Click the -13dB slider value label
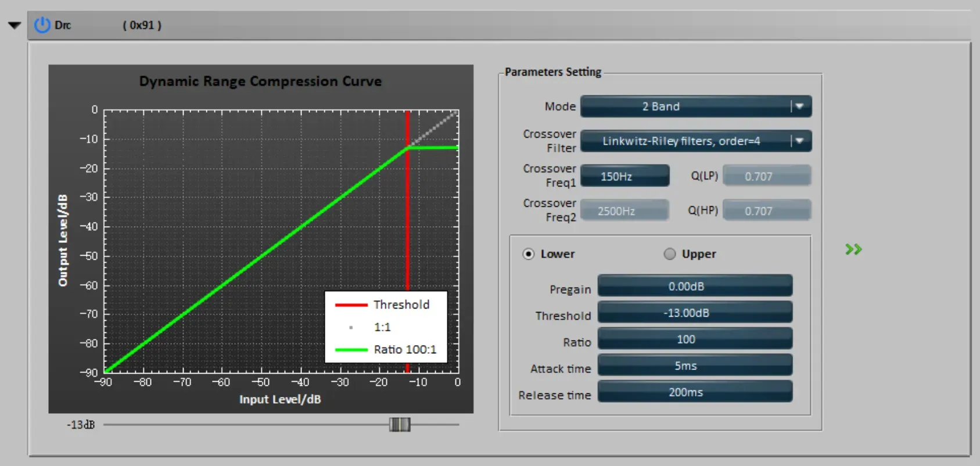The image size is (980, 466). point(81,425)
